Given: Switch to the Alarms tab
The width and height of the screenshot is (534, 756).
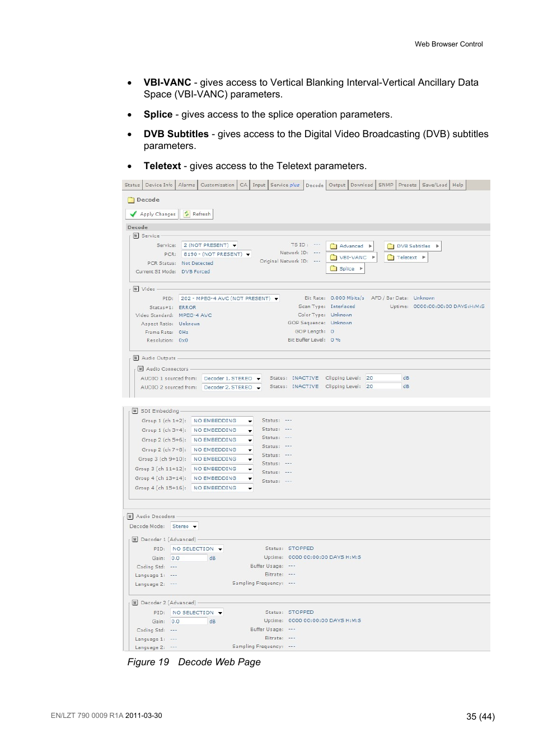Looking at the screenshot, I should tap(186, 185).
